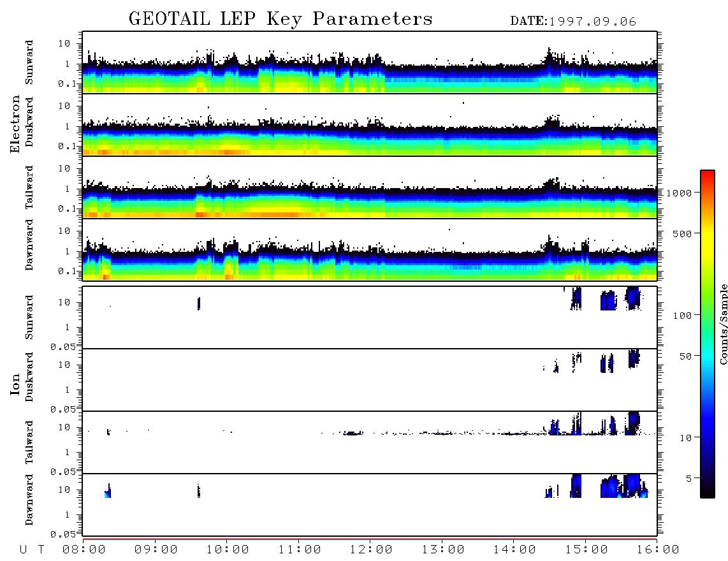Screen dimensions: 728x561
Task: Click the ion burst near 08:20 in Ion Dawnward panel
Action: pyautogui.click(x=108, y=492)
